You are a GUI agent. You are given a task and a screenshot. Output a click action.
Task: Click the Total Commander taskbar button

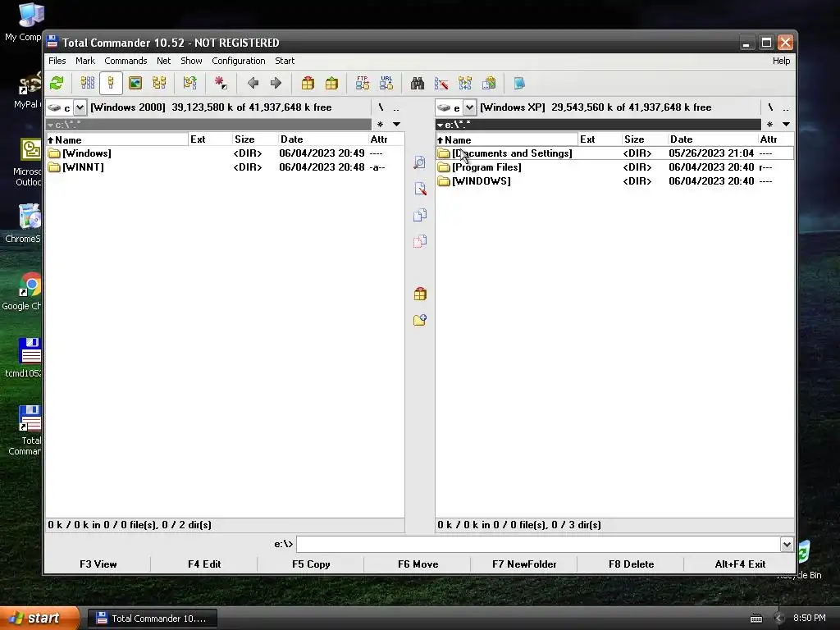click(152, 619)
